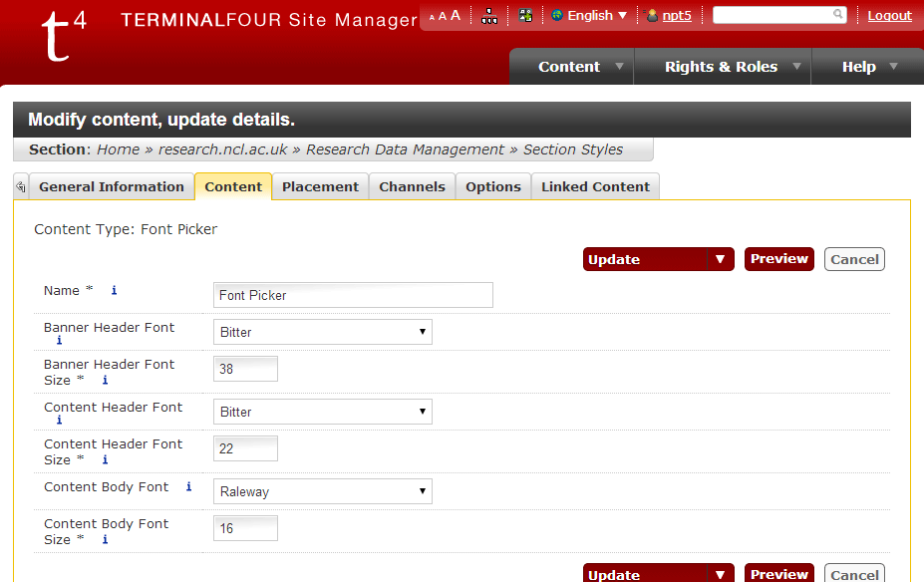Click the Banner Header Font Size field
Screen dimensions: 924x582
coord(245,369)
